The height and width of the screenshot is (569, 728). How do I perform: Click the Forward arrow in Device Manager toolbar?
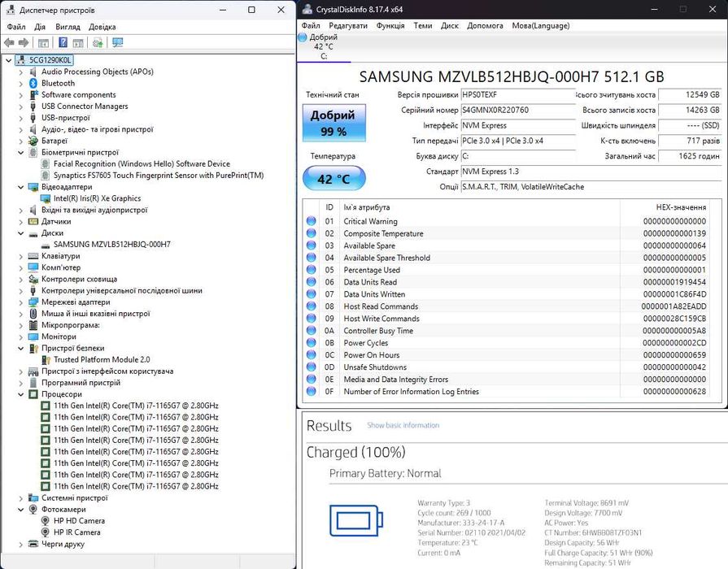pos(24,43)
